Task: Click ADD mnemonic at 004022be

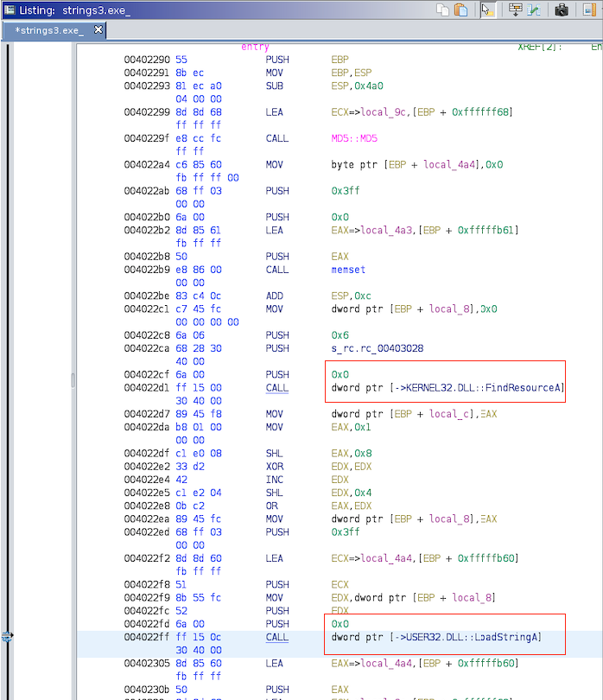Action: point(275,296)
